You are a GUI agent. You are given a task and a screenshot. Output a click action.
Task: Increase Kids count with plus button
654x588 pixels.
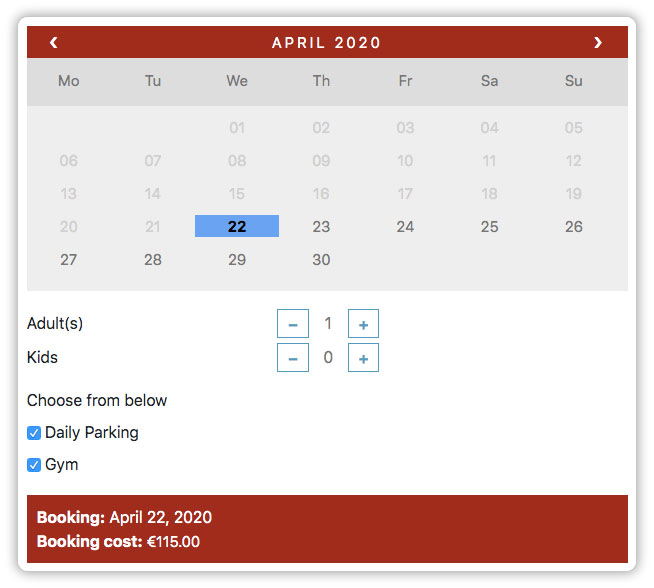[363, 358]
